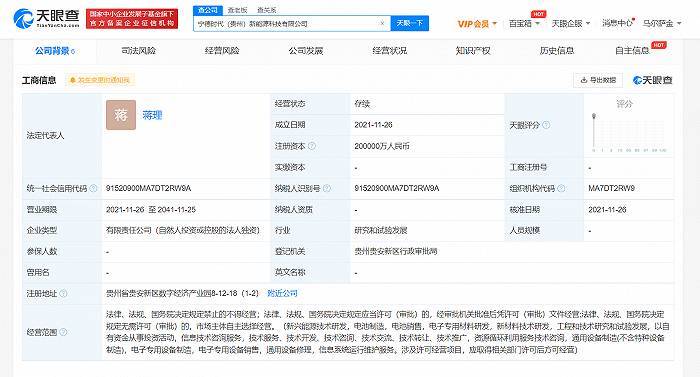
Task: Click industry value 研究和试验发展
Action: 380,230
